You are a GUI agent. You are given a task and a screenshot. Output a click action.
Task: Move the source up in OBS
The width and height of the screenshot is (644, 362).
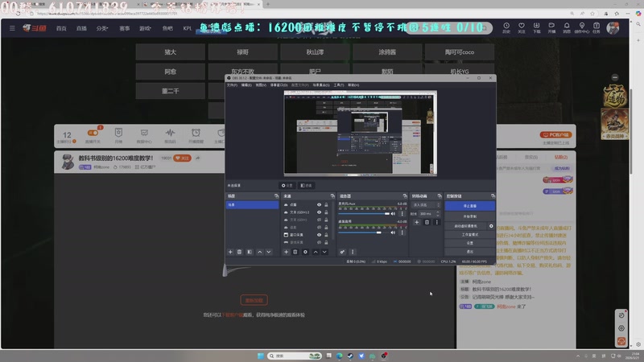(x=316, y=252)
